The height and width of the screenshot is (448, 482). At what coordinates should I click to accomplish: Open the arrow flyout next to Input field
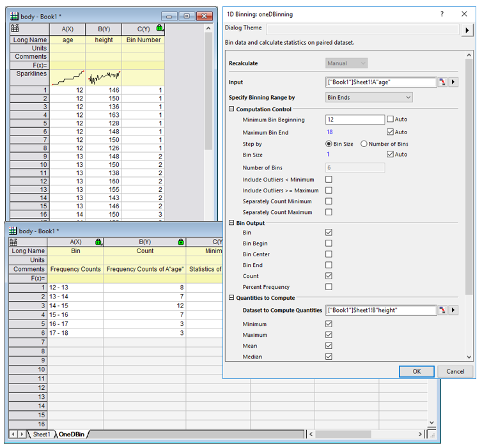453,82
